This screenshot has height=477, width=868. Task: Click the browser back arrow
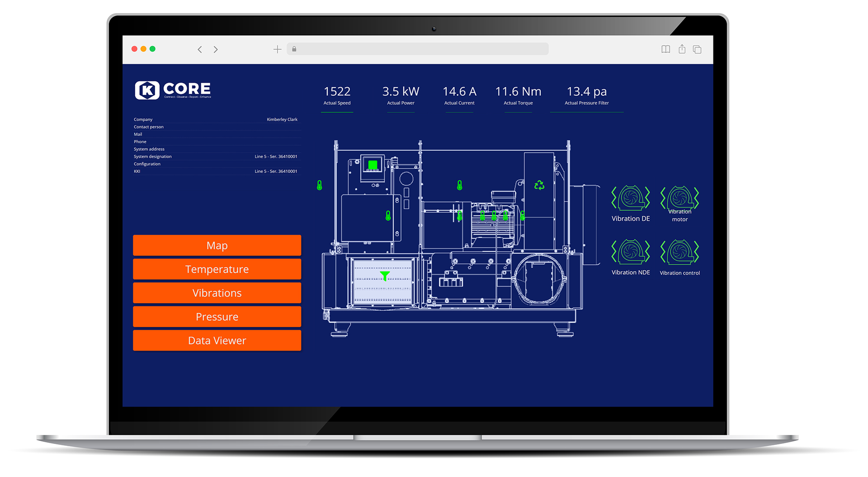(x=200, y=49)
